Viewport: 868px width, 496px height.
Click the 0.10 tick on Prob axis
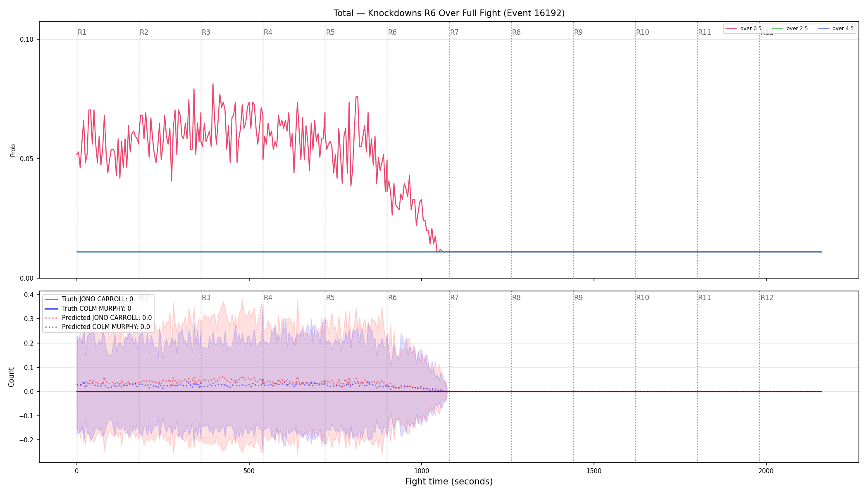tap(26, 40)
